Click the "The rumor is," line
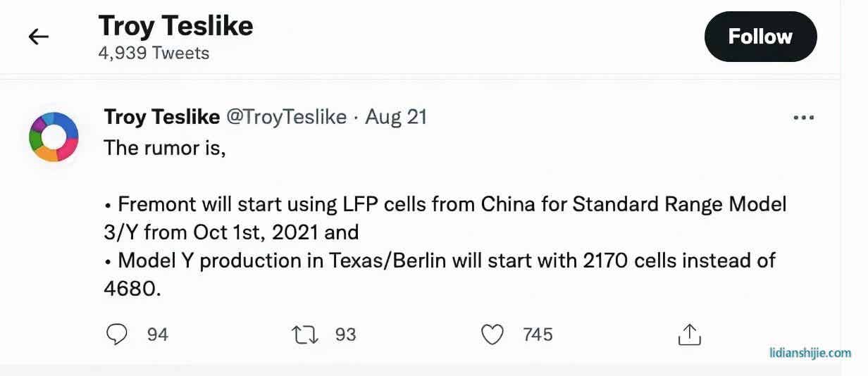 [x=165, y=148]
